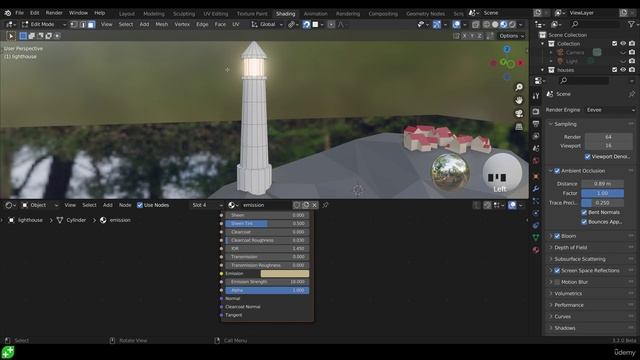640x360 pixels.
Task: Open the File menu
Action: coord(19,13)
